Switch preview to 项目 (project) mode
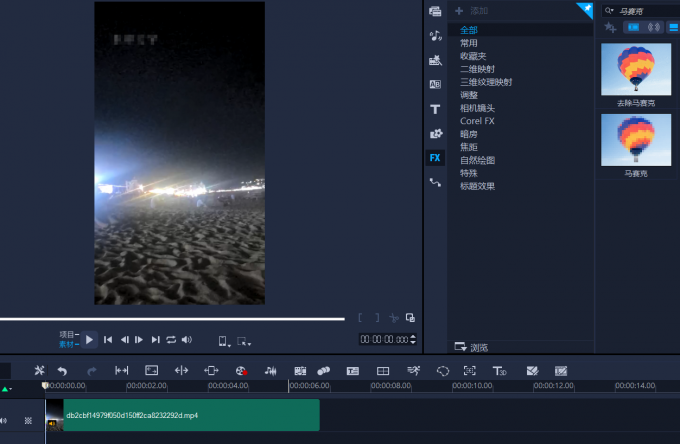 67,334
